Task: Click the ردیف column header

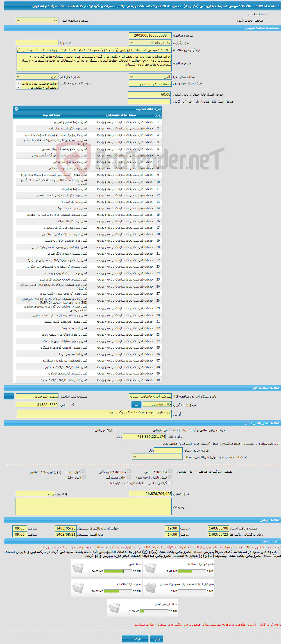Action: point(158,115)
